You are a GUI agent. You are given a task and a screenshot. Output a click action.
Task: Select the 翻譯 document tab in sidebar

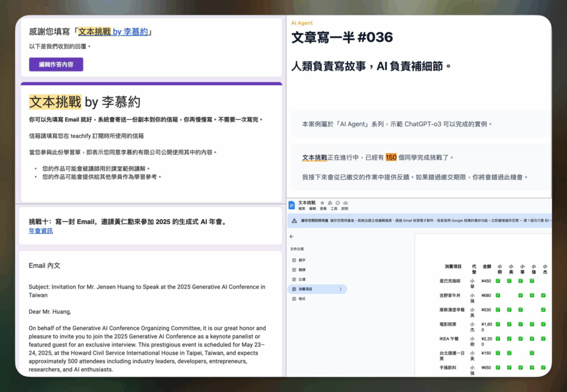[x=302, y=269]
